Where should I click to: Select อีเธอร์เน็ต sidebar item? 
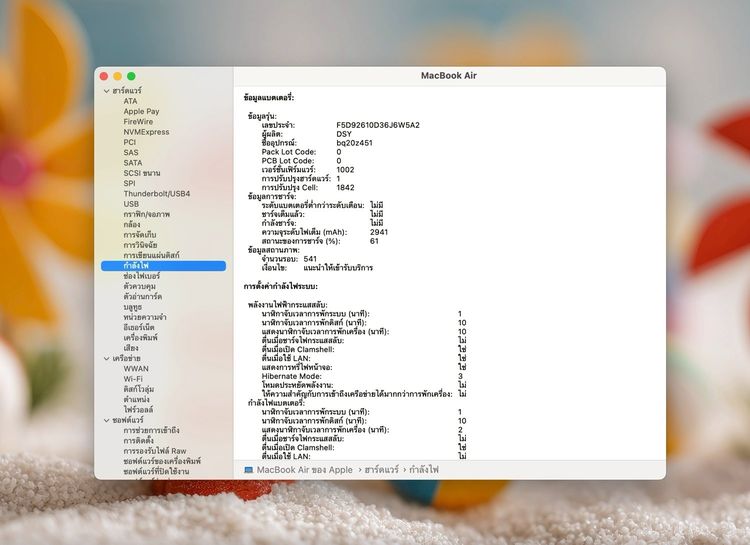point(139,328)
